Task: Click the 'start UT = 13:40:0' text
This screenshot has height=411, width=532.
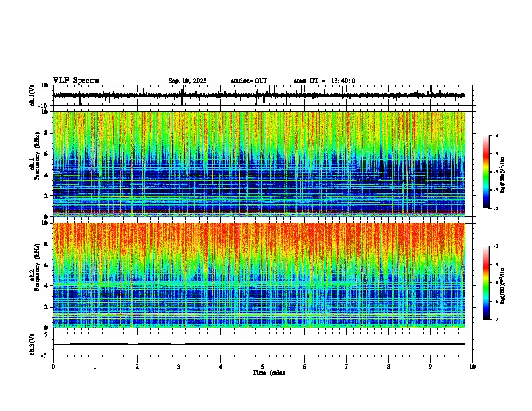Action: 324,81
